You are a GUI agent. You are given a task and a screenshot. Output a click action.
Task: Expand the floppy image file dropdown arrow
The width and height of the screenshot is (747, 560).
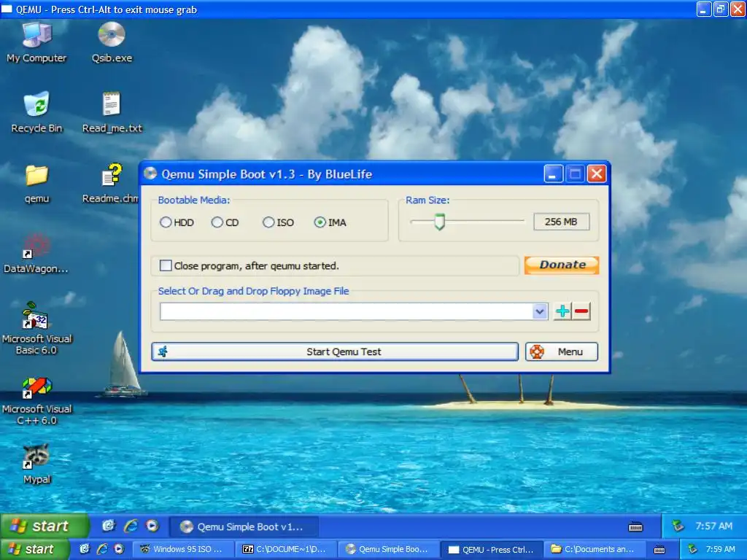539,312
